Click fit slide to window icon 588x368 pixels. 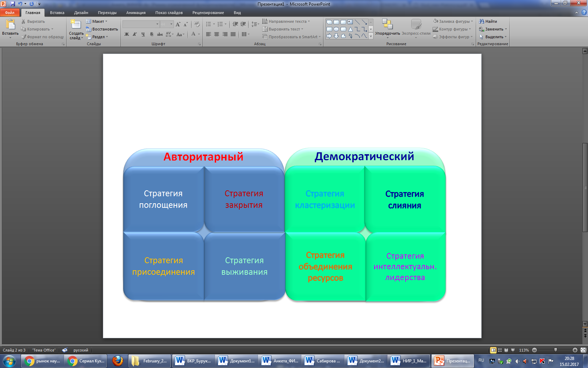click(x=583, y=350)
